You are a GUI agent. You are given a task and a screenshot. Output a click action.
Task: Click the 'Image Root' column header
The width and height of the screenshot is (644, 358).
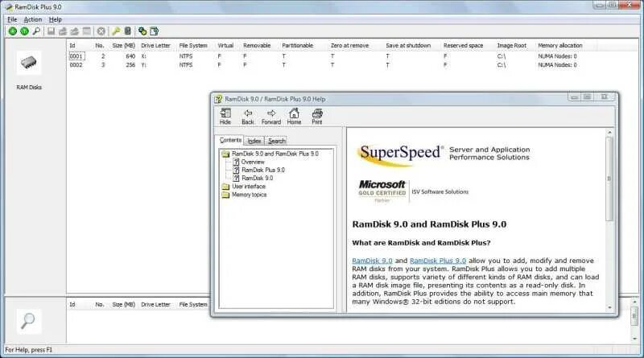coord(511,46)
